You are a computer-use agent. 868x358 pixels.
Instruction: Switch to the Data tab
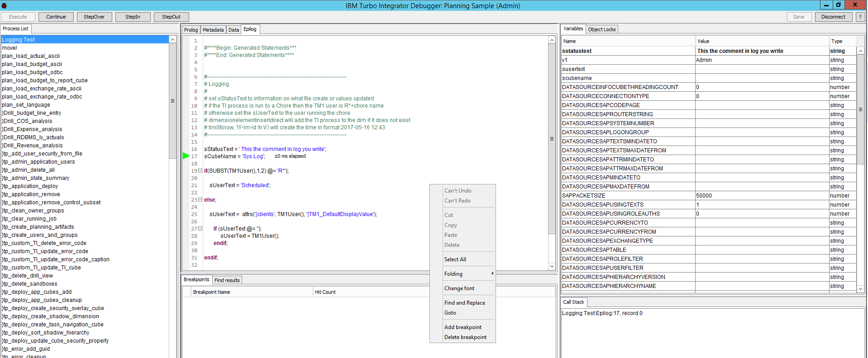click(x=234, y=30)
